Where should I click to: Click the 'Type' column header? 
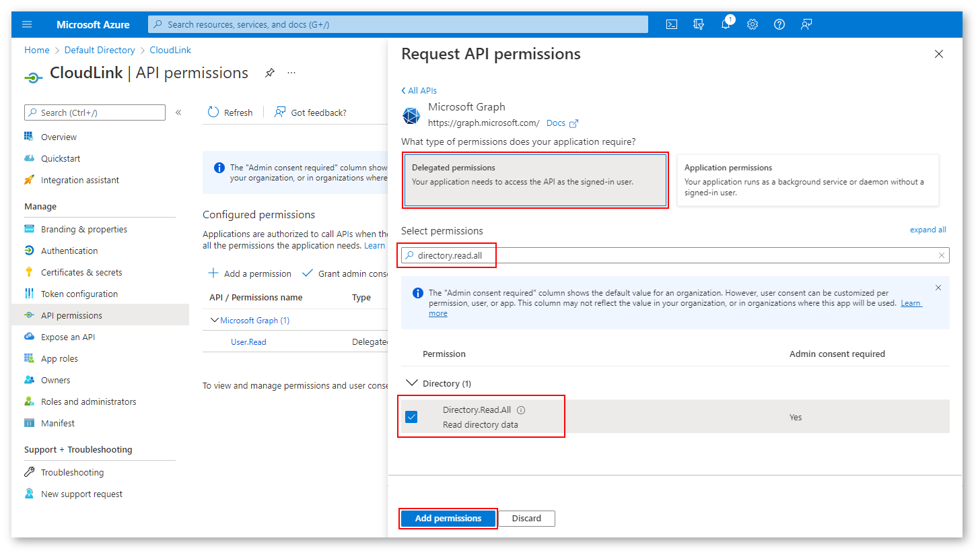point(361,297)
